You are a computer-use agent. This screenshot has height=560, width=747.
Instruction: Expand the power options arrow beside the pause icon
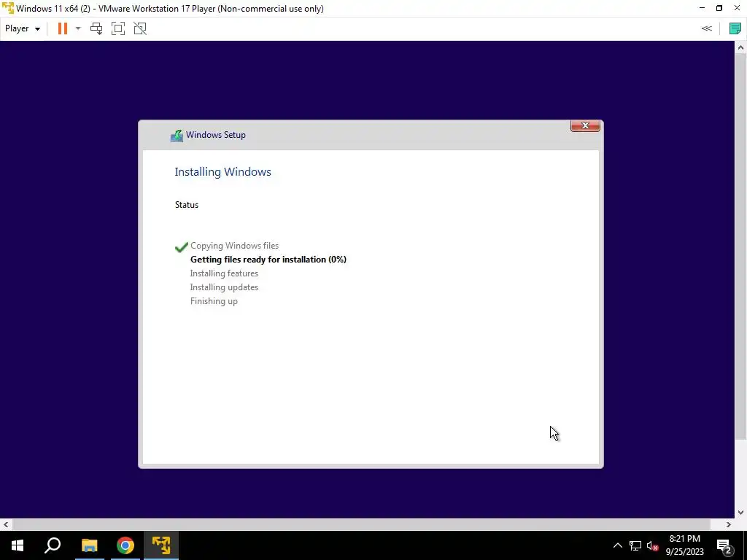(x=78, y=28)
